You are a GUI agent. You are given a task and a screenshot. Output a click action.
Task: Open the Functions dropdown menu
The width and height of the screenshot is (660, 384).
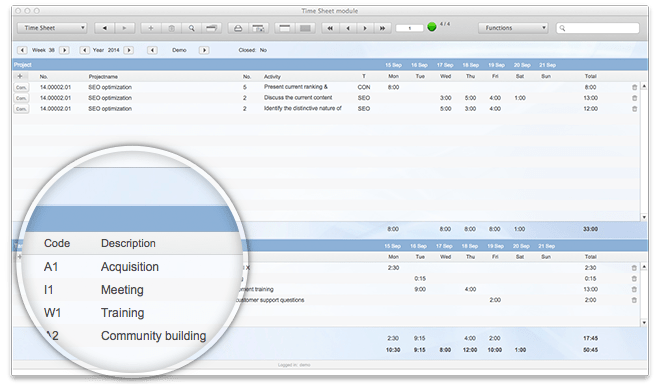click(x=513, y=28)
